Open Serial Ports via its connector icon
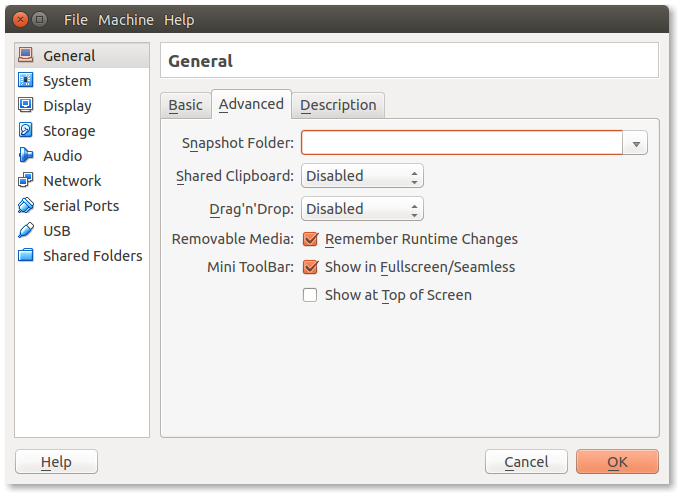This screenshot has width=678, height=493. click(x=26, y=206)
